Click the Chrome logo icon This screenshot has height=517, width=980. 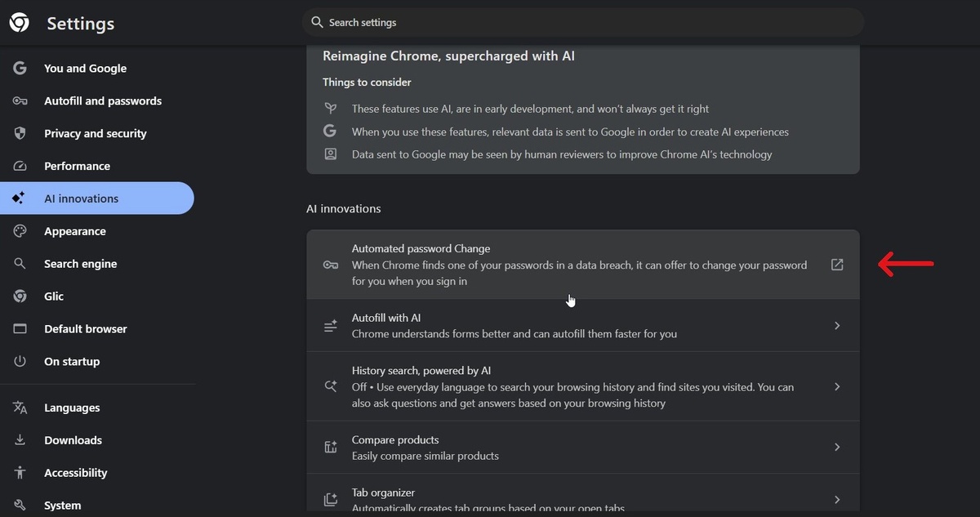pos(20,23)
